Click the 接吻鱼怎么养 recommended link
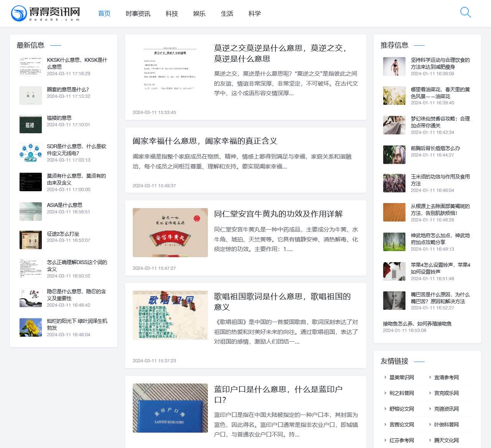 coord(417,324)
